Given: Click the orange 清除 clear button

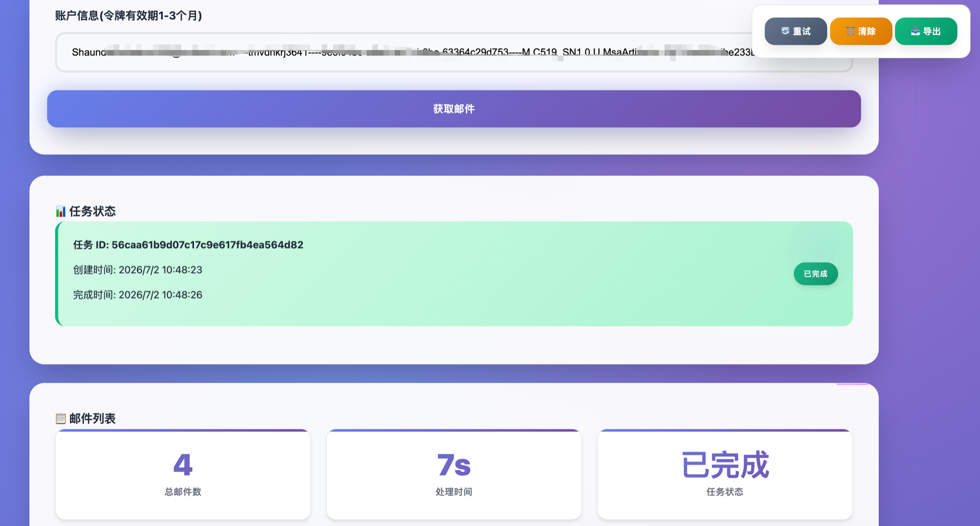Looking at the screenshot, I should (x=861, y=31).
